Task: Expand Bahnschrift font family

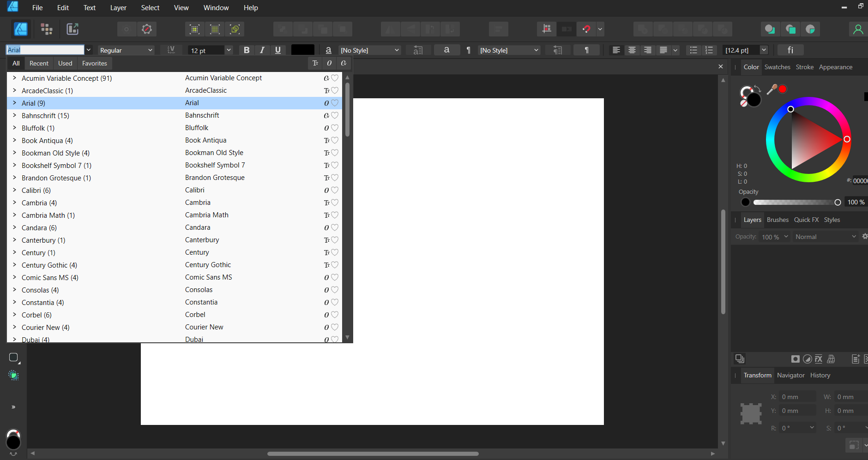Action: point(14,115)
